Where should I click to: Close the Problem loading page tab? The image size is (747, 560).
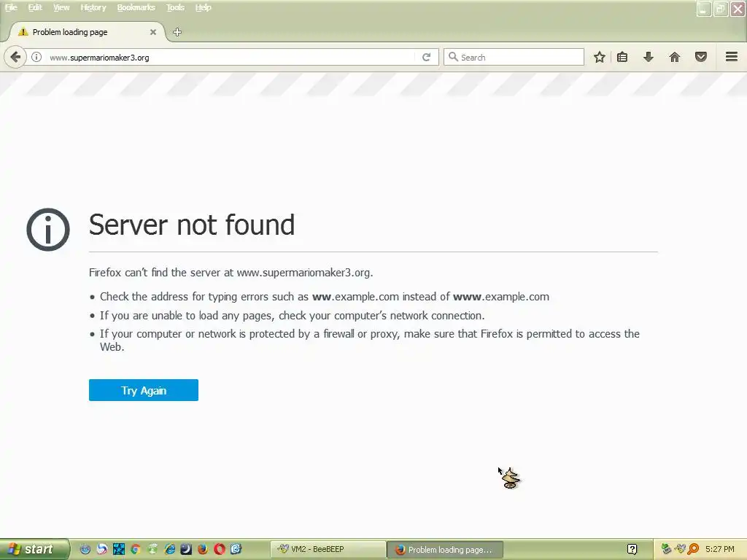[153, 32]
